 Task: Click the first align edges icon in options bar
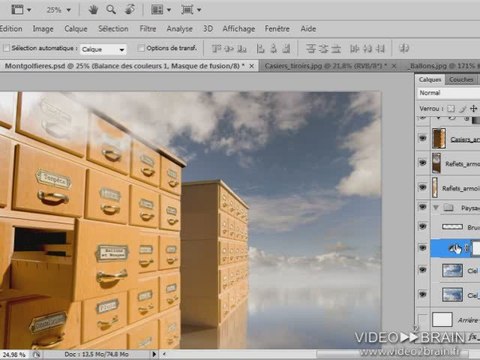[x=217, y=49]
